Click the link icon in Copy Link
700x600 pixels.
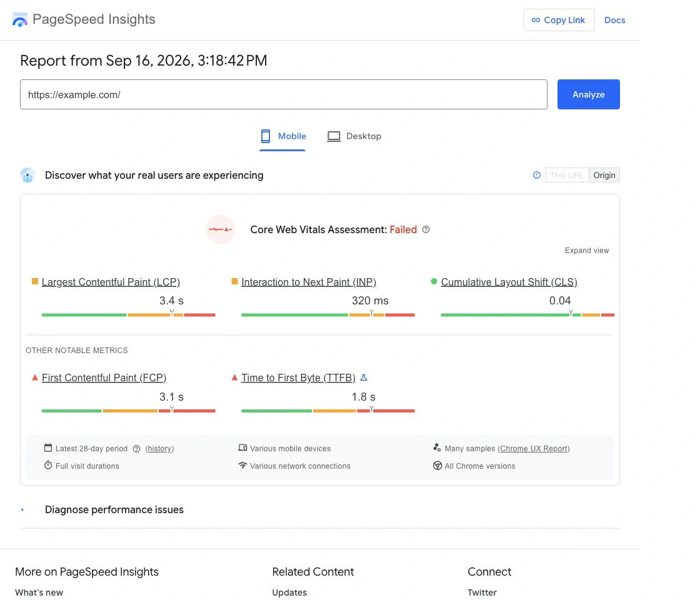(x=536, y=20)
